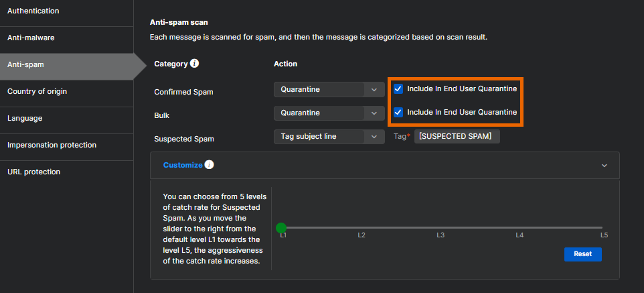
Task: Open Impersonation protection tab
Action: pos(52,145)
